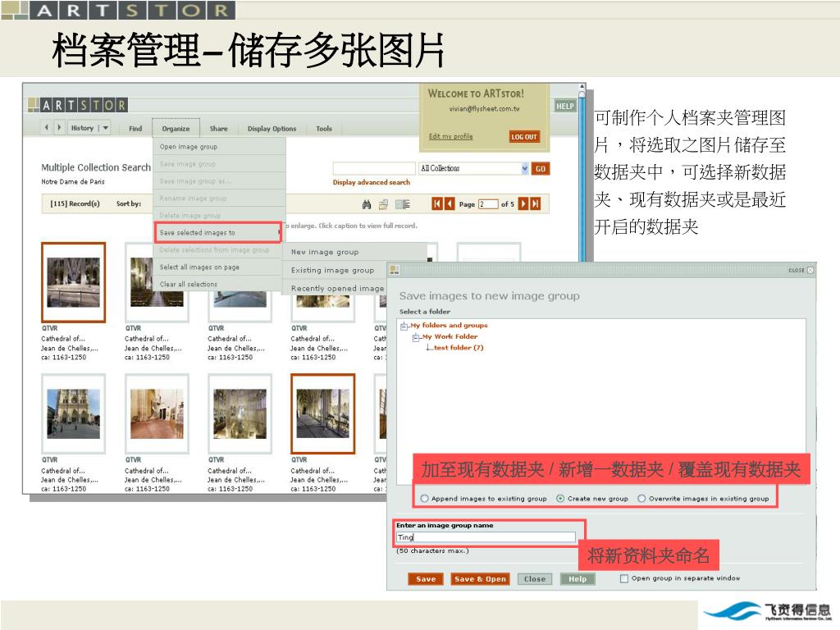The width and height of the screenshot is (840, 630).
Task: Open the Find menu
Action: [x=135, y=129]
